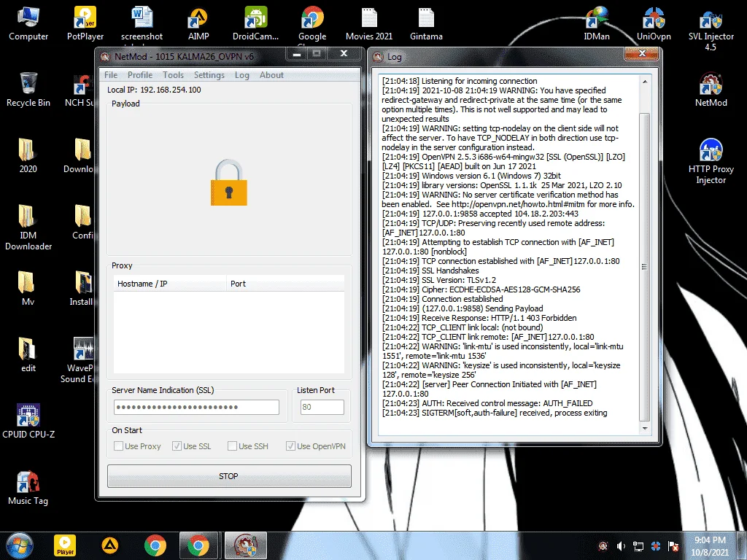Click the Local IP 192.168.254.100 text
The width and height of the screenshot is (747, 560).
click(154, 90)
